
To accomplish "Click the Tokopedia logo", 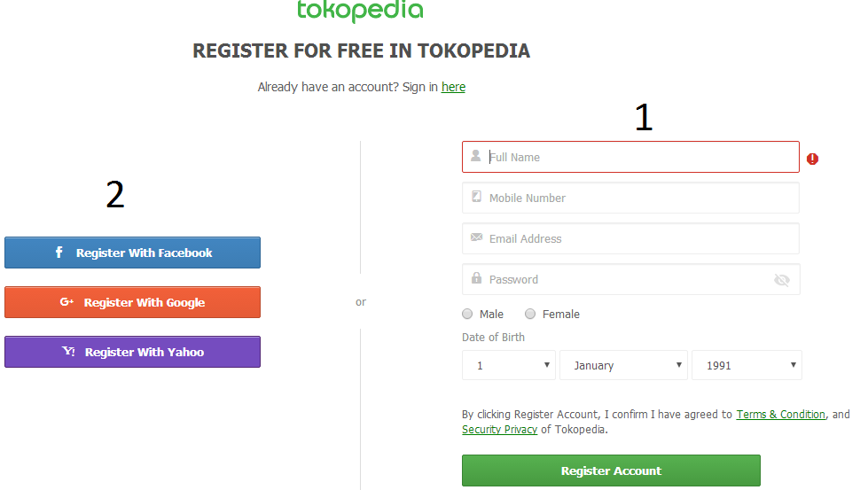I will coord(360,11).
